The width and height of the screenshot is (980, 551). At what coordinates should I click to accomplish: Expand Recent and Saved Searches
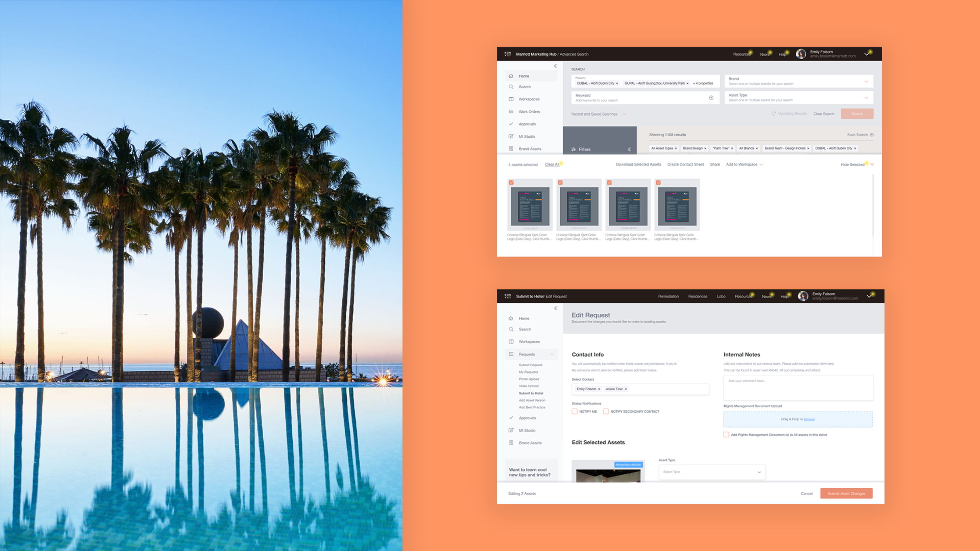tap(598, 114)
